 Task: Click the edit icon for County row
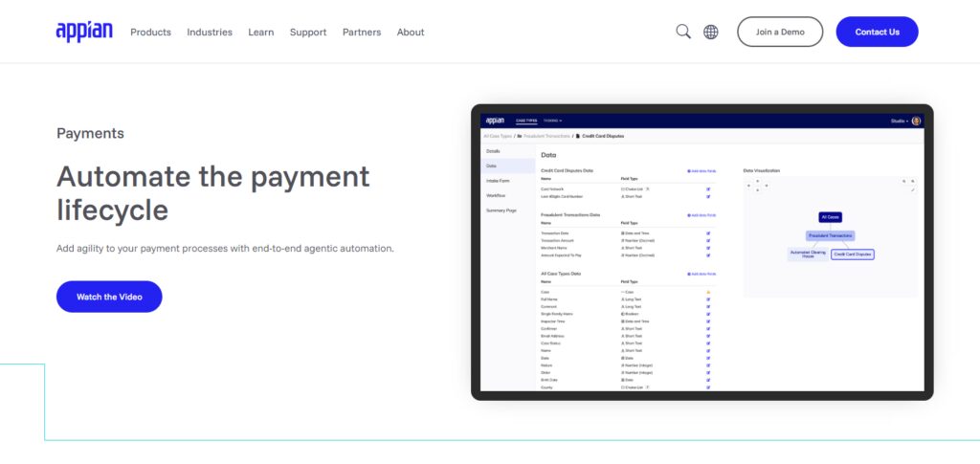click(708, 387)
